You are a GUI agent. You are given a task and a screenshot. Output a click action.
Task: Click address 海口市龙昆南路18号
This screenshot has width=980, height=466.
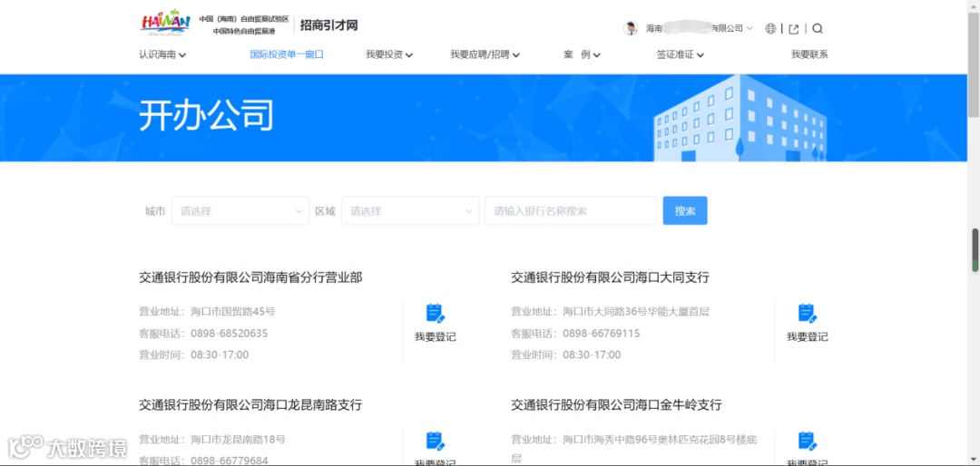pos(238,440)
